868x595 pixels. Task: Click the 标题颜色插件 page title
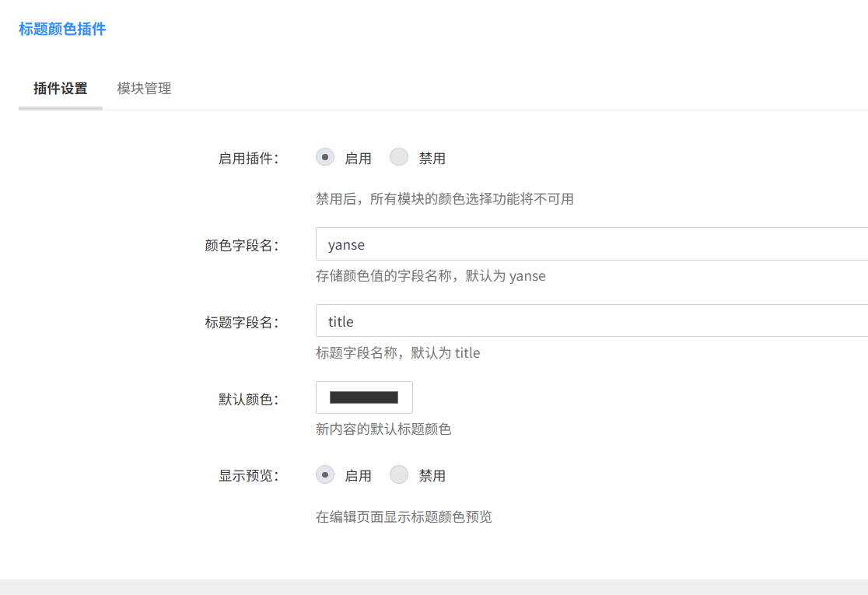coord(62,29)
